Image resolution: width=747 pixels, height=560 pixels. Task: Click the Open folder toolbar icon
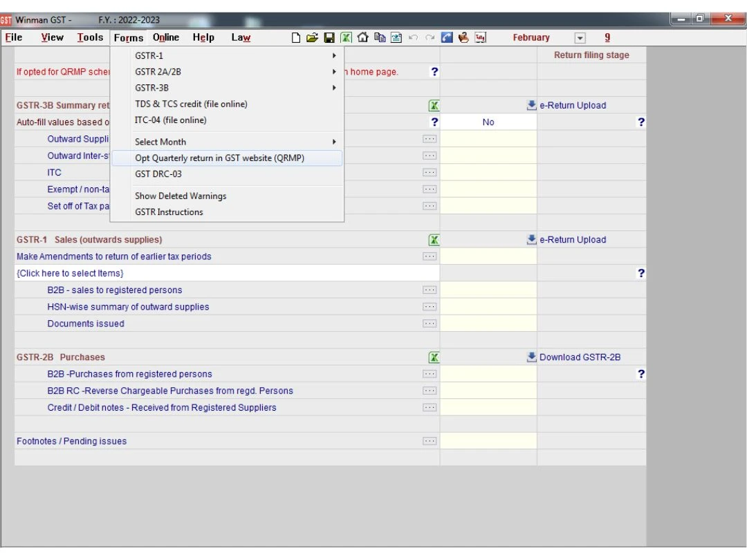click(312, 38)
